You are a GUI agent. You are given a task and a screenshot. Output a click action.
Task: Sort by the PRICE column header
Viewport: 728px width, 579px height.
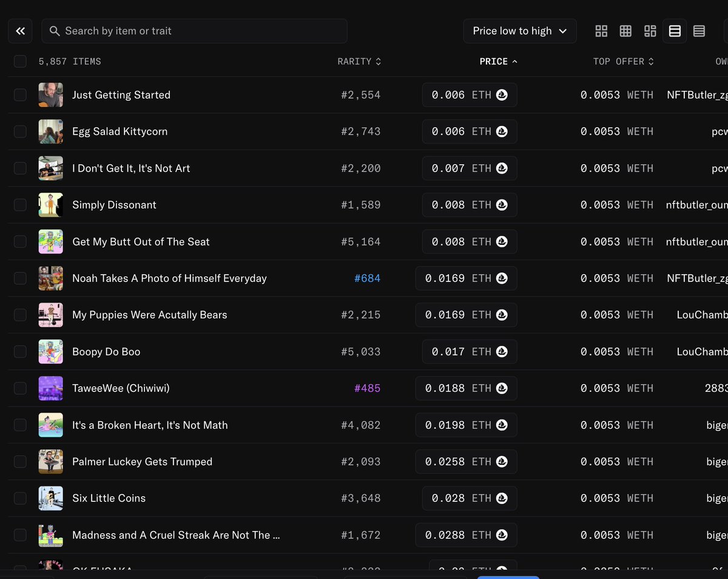(x=499, y=61)
